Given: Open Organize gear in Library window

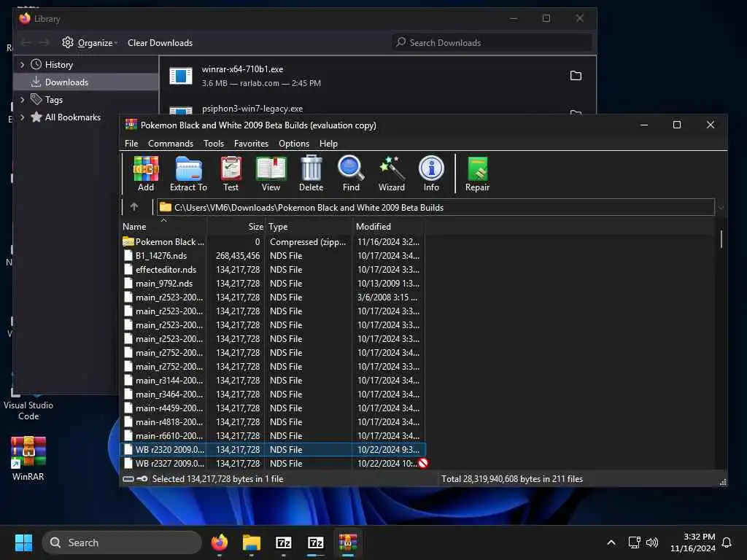Looking at the screenshot, I should click(x=90, y=42).
